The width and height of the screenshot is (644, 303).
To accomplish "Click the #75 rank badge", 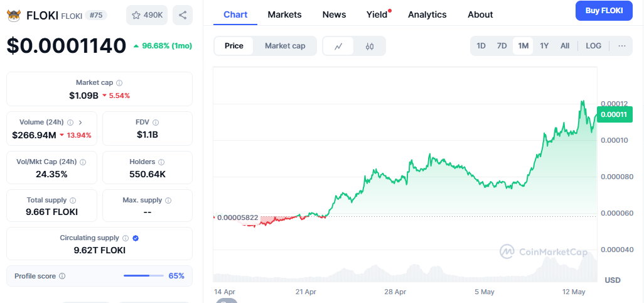I will point(97,15).
